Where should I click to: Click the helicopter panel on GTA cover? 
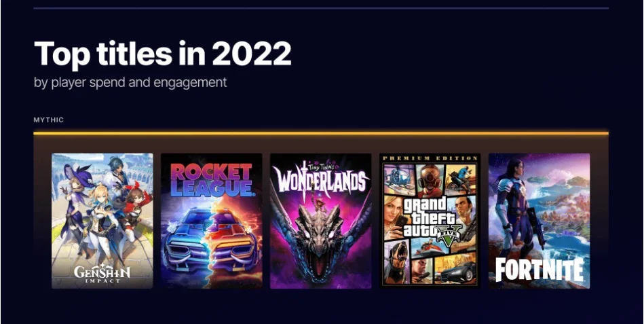(x=399, y=179)
